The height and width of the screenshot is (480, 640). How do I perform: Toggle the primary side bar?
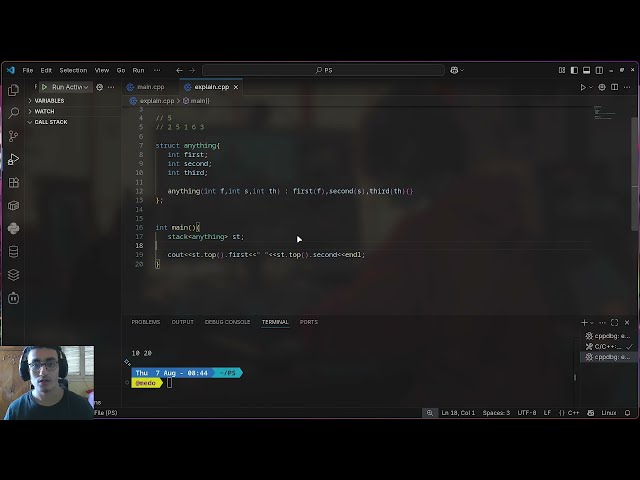click(x=574, y=70)
